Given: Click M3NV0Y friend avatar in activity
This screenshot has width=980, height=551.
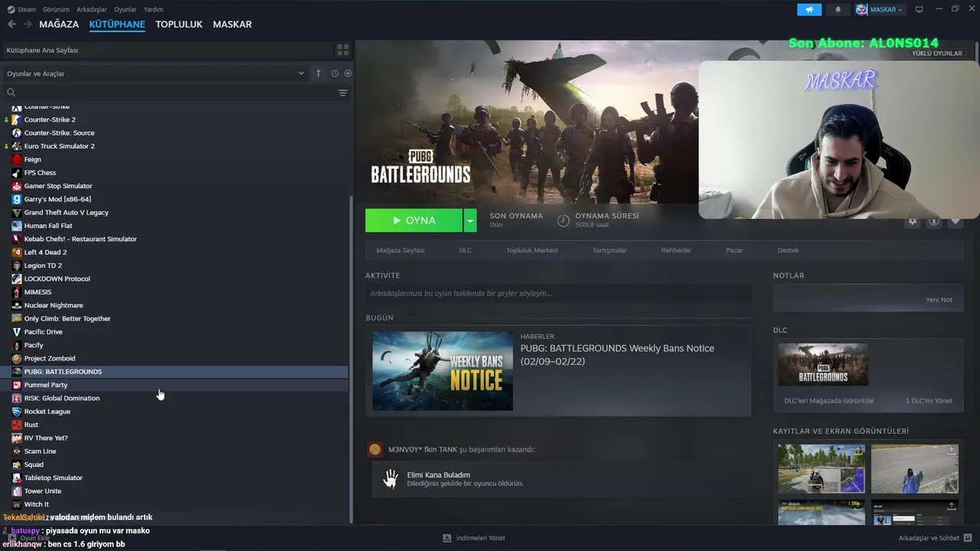Looking at the screenshot, I should coord(374,449).
